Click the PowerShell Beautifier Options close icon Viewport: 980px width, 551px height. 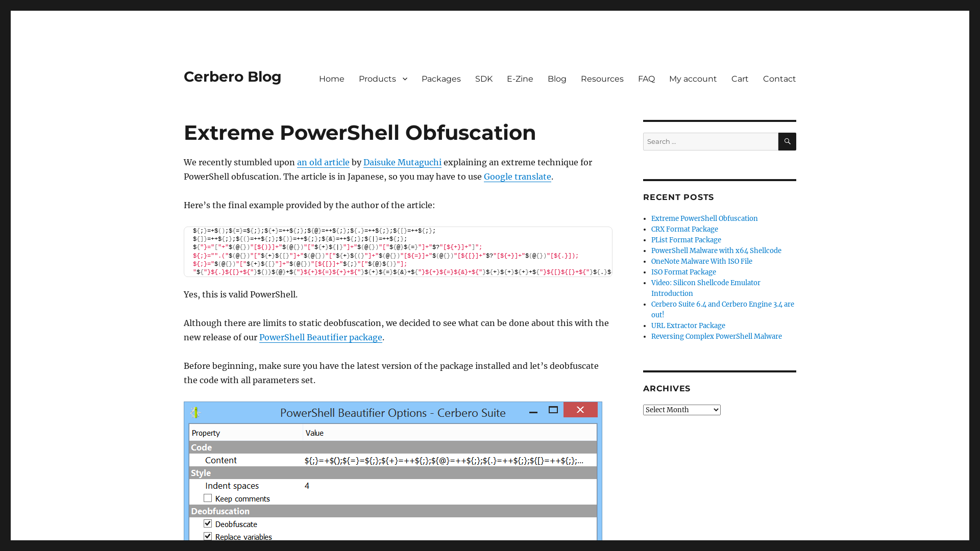580,410
